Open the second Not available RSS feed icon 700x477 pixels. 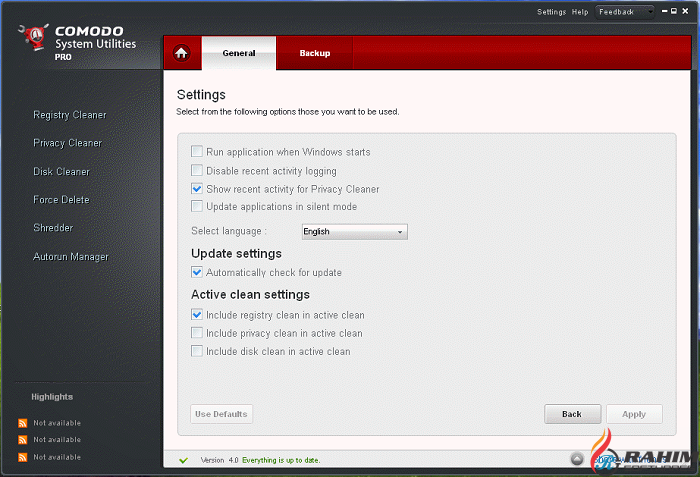(x=23, y=440)
